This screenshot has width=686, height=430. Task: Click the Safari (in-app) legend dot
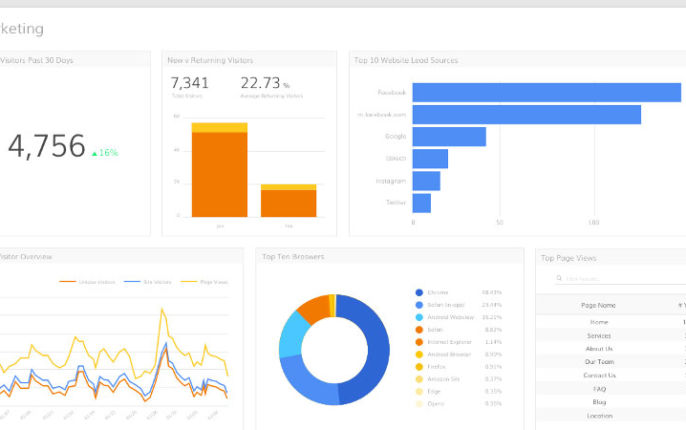(419, 305)
